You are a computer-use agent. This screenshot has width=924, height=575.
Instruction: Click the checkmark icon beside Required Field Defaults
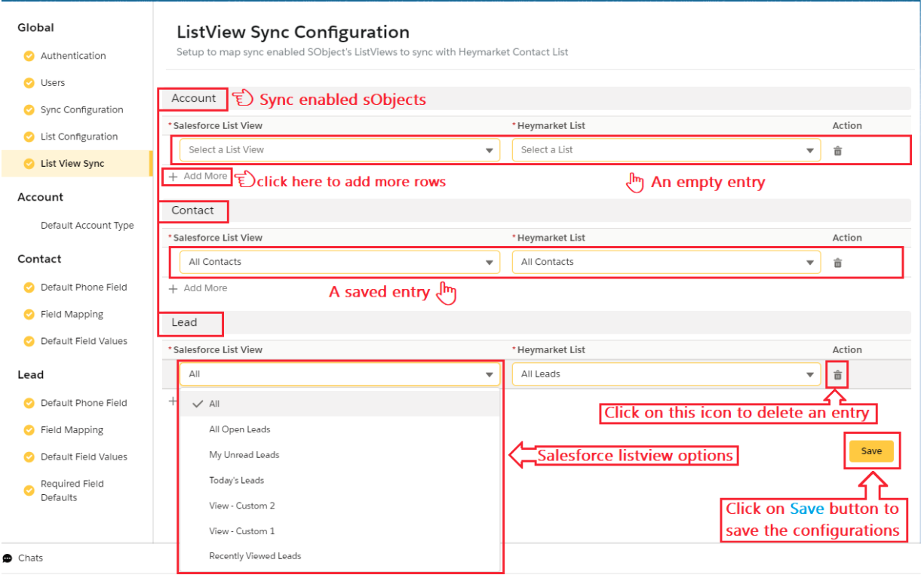click(29, 490)
